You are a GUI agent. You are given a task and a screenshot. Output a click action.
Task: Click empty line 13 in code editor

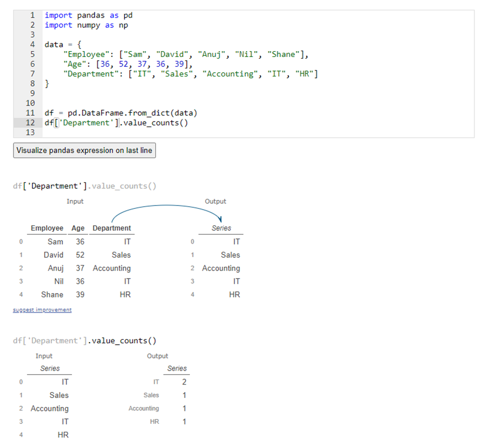click(161, 132)
